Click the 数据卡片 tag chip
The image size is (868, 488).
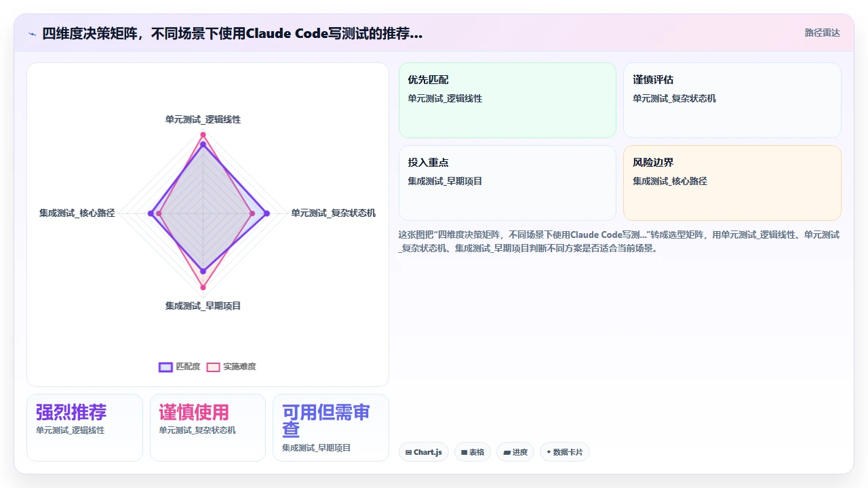[x=565, y=452]
